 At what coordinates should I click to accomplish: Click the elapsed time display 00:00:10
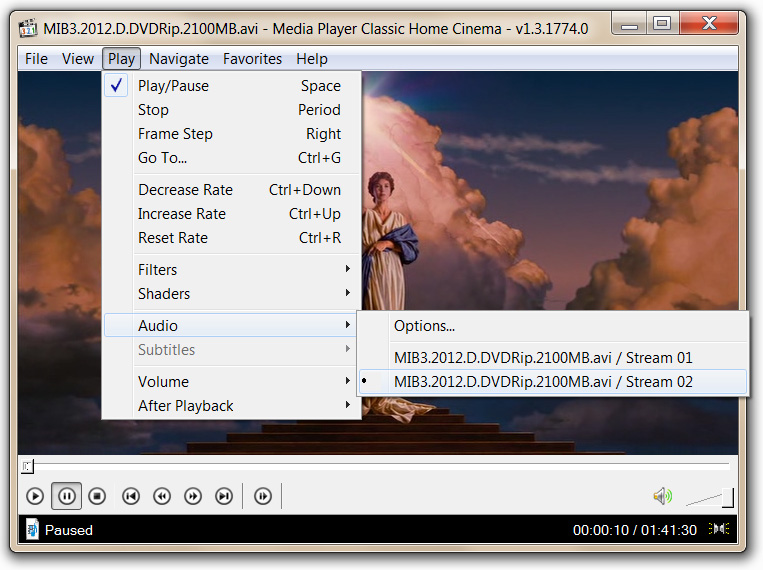tap(600, 530)
